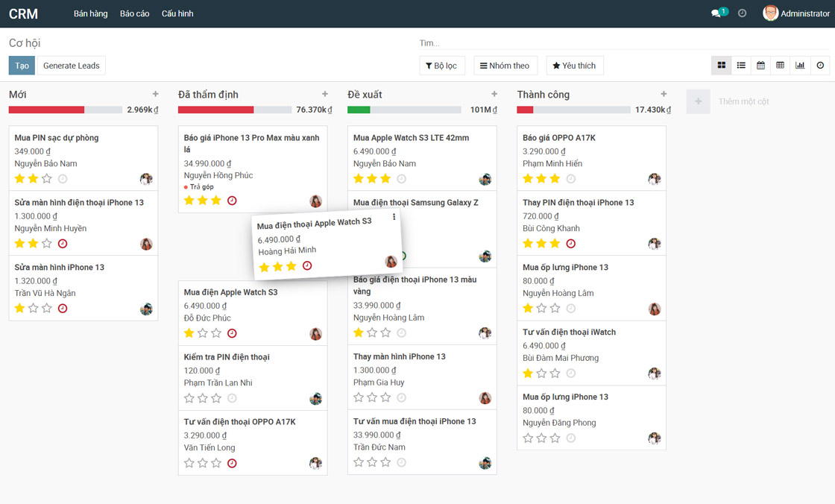Switch to pivot table view icon
The height and width of the screenshot is (504, 835).
pos(780,66)
